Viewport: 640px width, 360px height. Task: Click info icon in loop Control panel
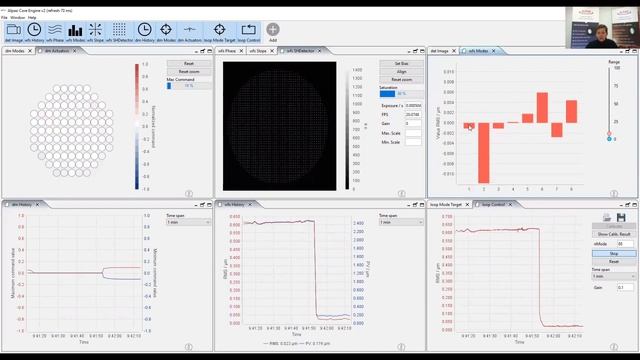[614, 347]
